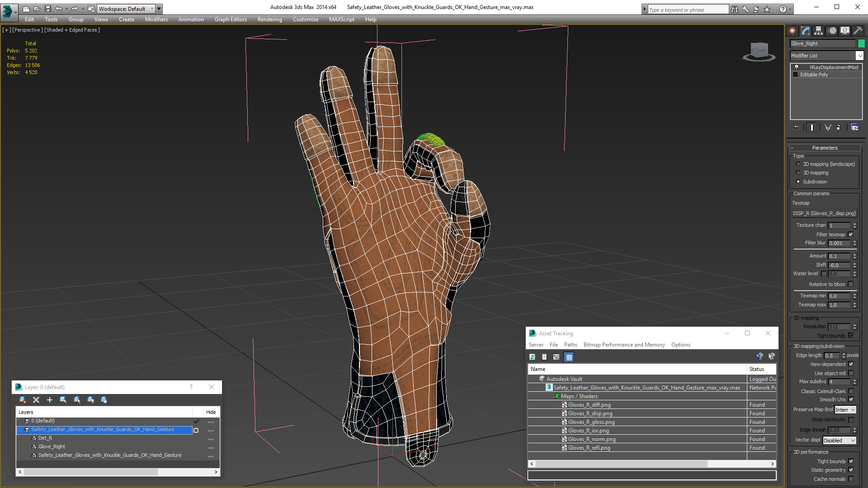Click the Glove_Right object color swatch
Viewport: 868px width, 488px height.
pyautogui.click(x=861, y=43)
